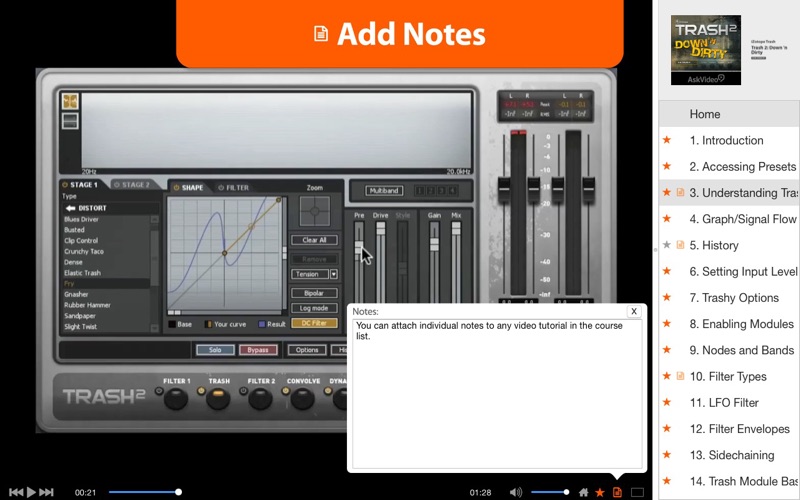Toggle the FILTER tab power button

click(221, 188)
